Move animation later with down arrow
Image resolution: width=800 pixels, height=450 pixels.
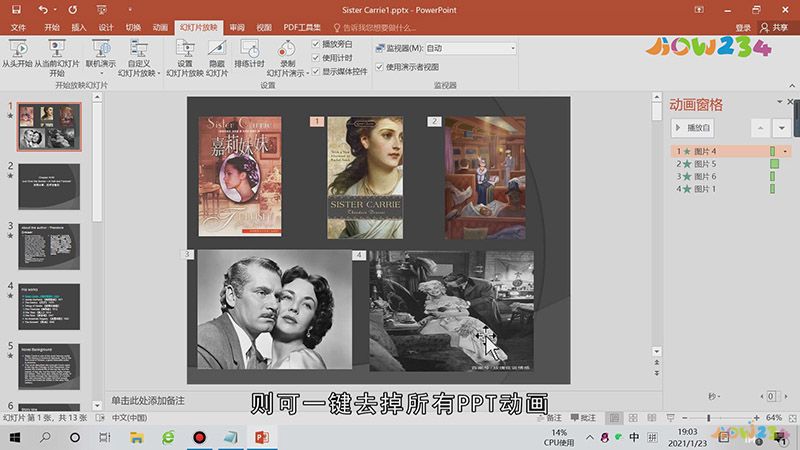[782, 128]
